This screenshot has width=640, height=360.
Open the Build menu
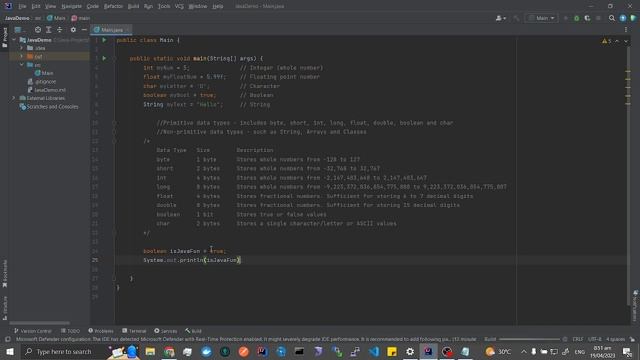pyautogui.click(x=133, y=6)
